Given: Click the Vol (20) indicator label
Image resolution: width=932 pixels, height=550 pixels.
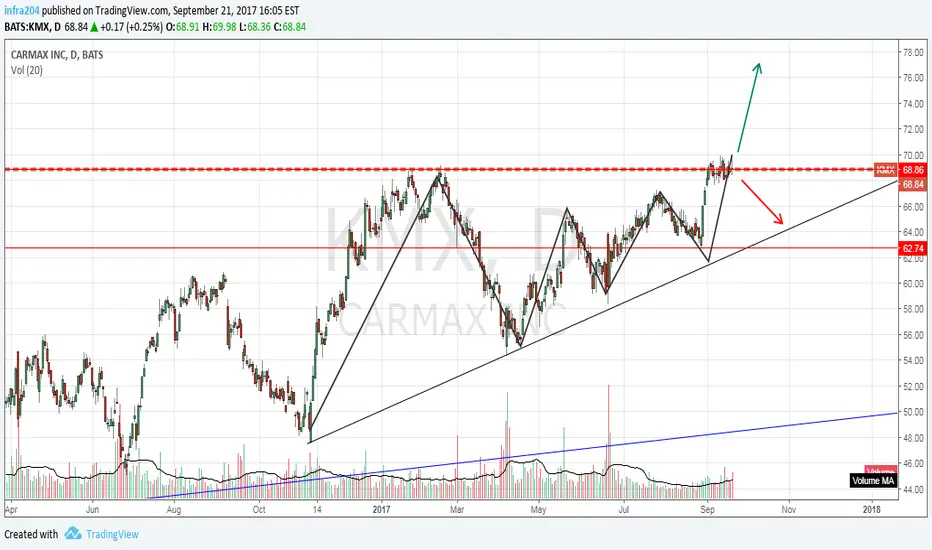Looking at the screenshot, I should tap(27, 70).
